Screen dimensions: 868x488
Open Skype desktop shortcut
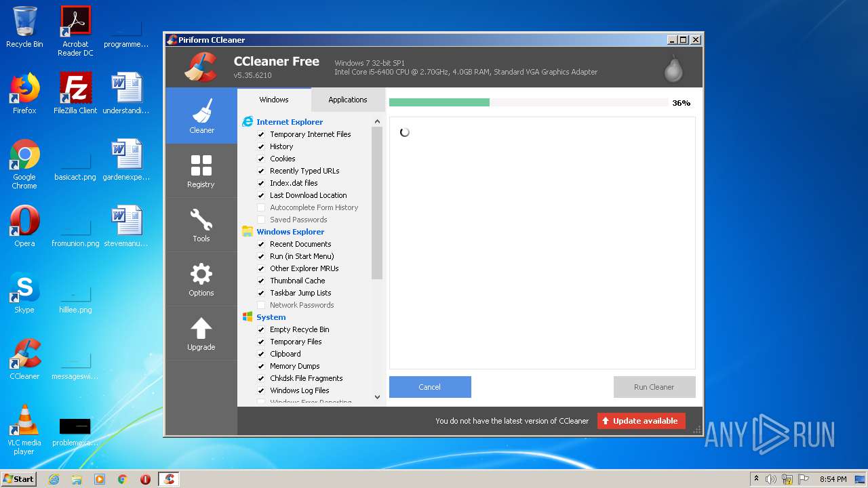(x=24, y=293)
